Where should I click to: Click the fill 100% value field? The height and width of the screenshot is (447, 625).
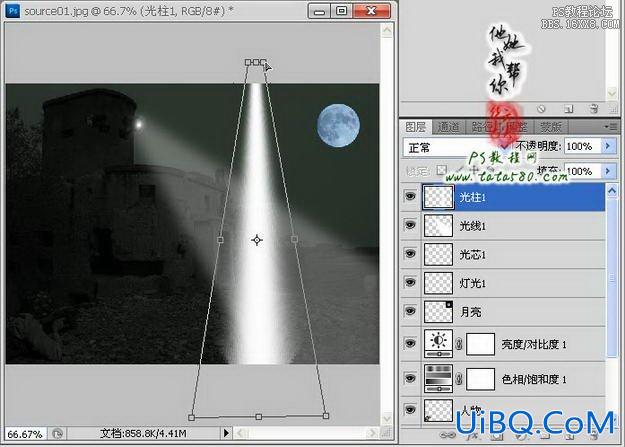[583, 171]
